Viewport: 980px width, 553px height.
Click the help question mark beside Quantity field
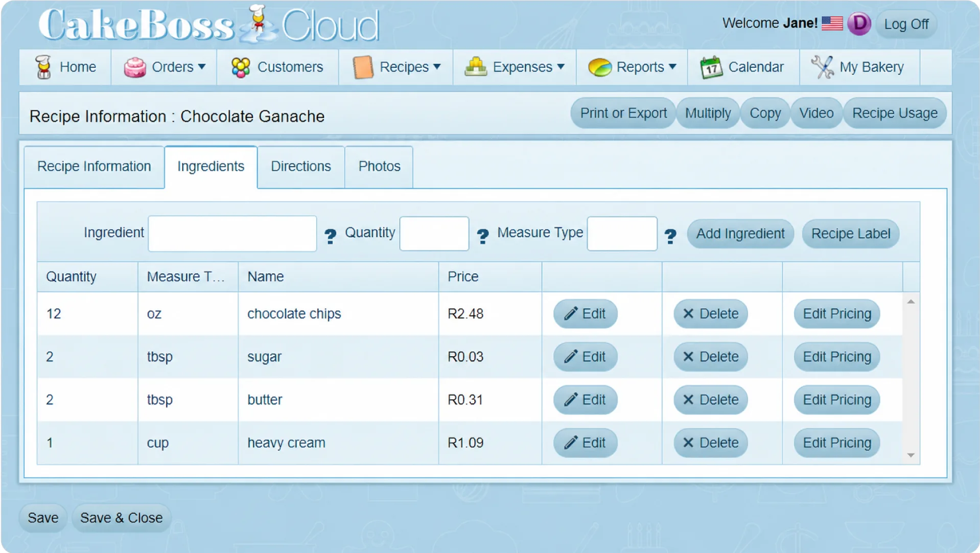[x=483, y=235]
